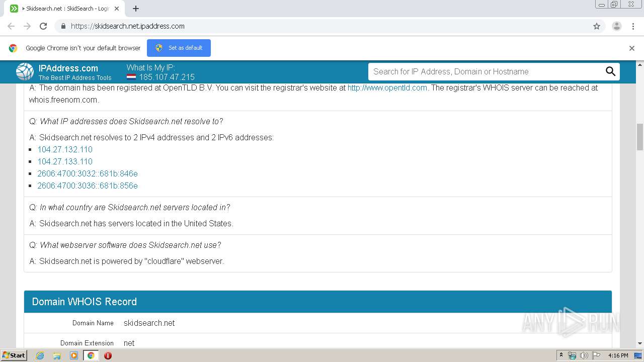Click the magnifier search icon
The height and width of the screenshot is (362, 644).
click(x=610, y=71)
